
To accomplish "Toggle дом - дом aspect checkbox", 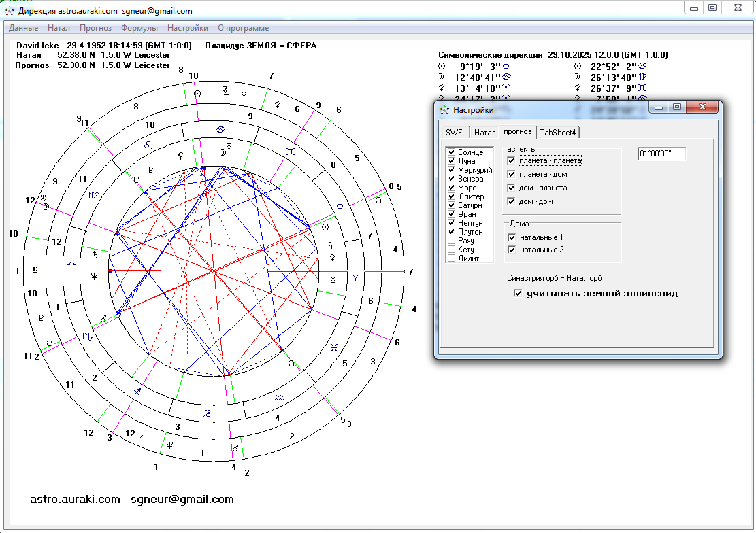I will click(x=512, y=202).
